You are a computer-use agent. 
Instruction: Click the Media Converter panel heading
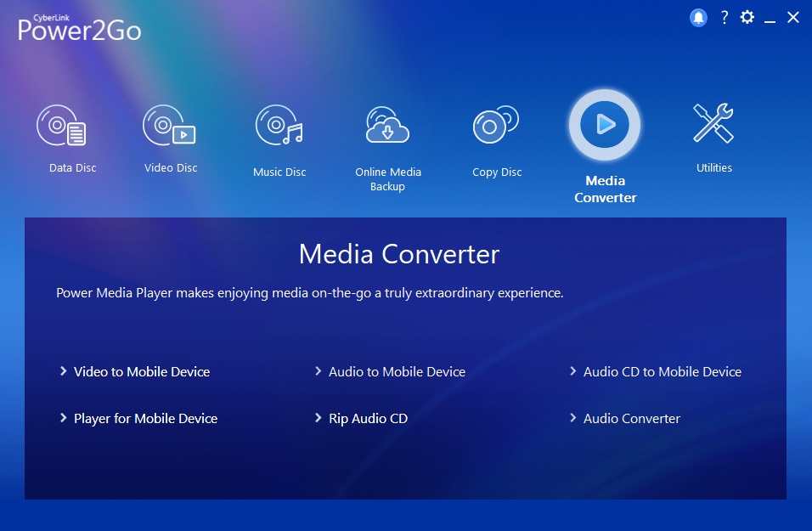(399, 254)
